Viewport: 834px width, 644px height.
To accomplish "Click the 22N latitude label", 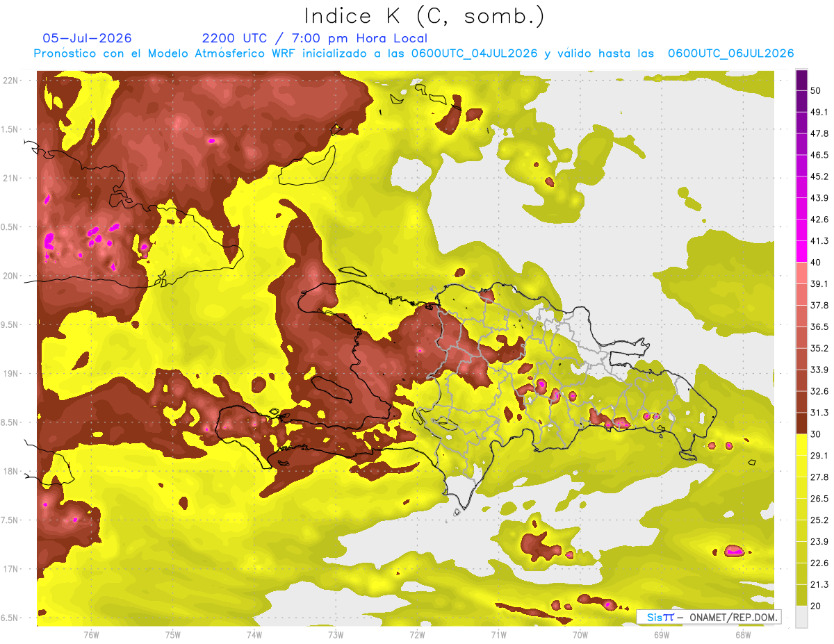I will tap(10, 80).
